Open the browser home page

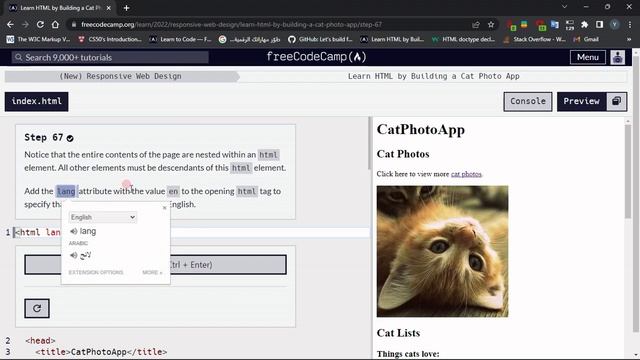click(x=55, y=24)
